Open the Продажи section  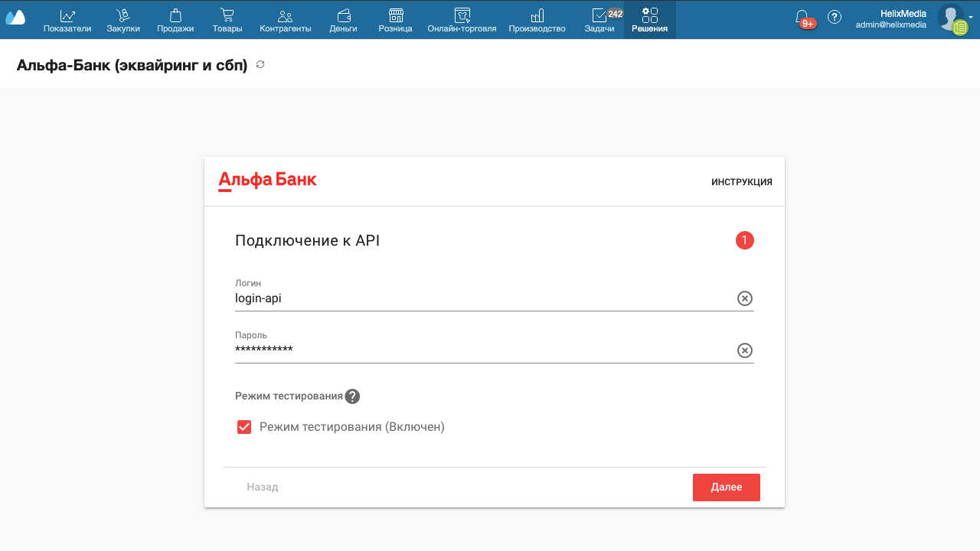(175, 21)
